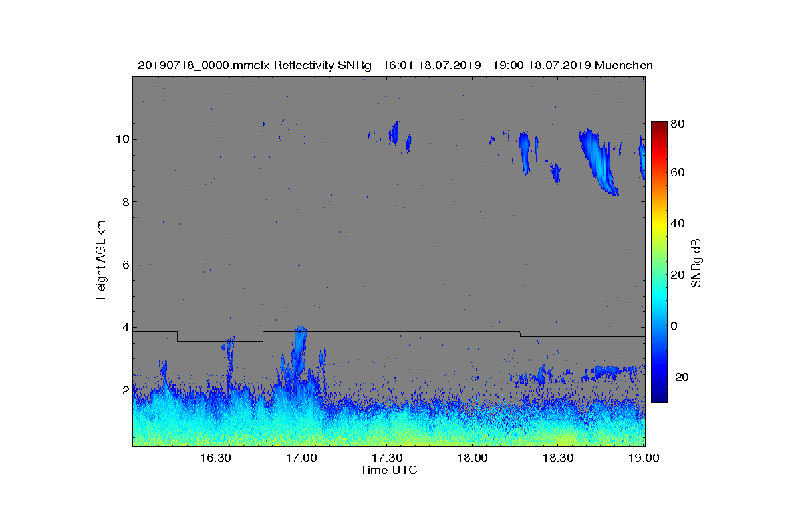
Task: Click the colorbar value 60
Action: 678,173
